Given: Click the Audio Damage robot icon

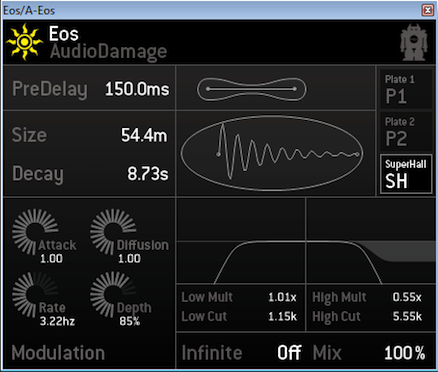Looking at the screenshot, I should click(x=413, y=42).
